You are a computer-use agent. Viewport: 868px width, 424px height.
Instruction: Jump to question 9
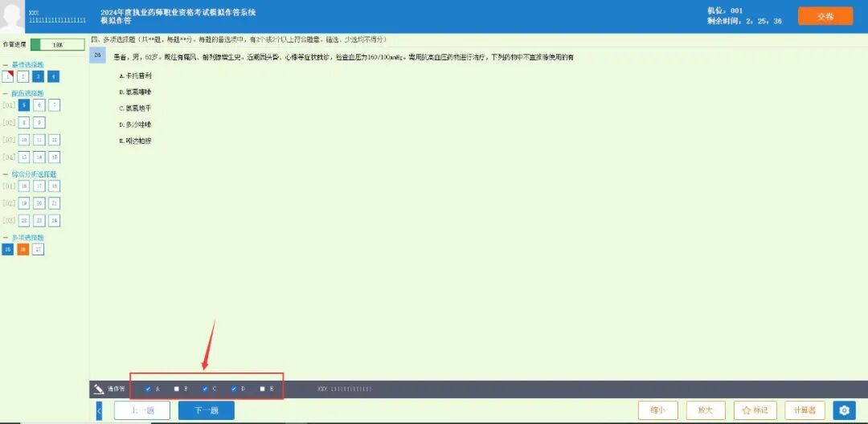[x=39, y=123]
